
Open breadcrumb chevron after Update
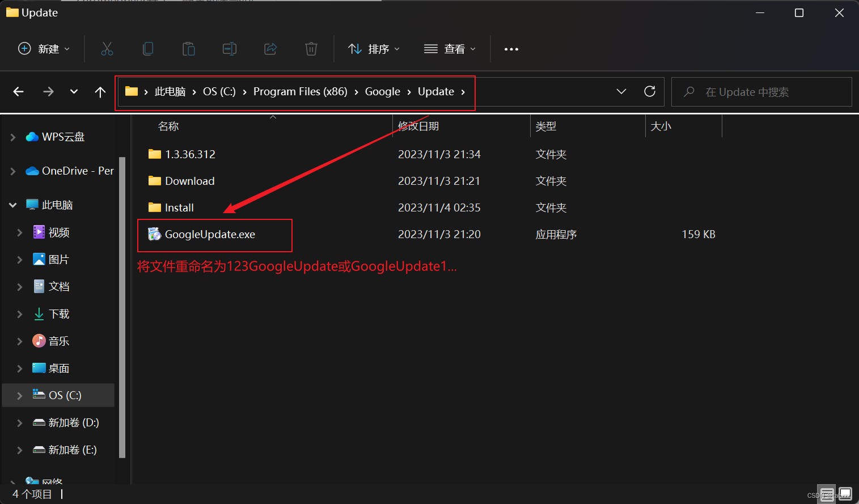(463, 91)
